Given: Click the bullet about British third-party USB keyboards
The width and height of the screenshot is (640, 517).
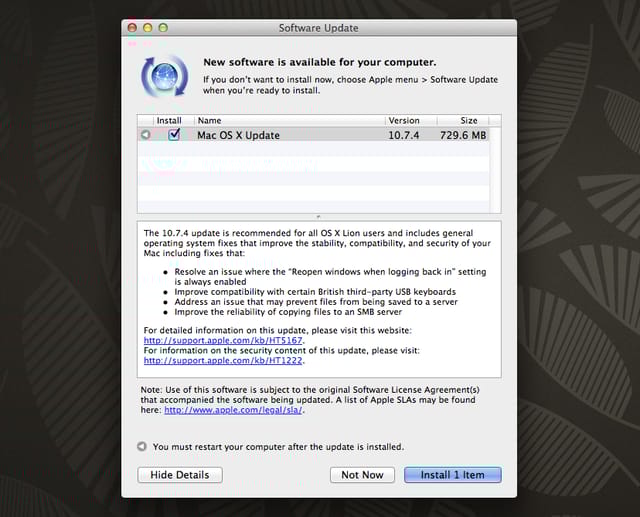Looking at the screenshot, I should point(315,292).
